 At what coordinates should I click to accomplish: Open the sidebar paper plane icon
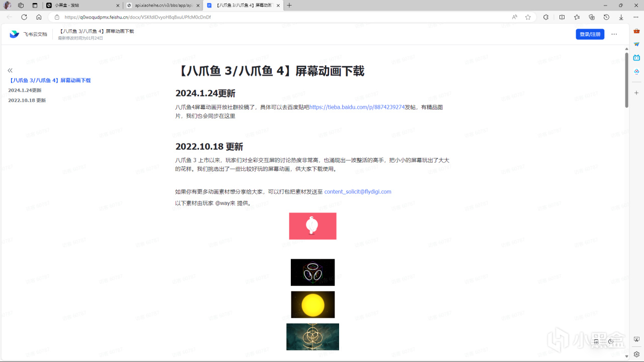[636, 44]
